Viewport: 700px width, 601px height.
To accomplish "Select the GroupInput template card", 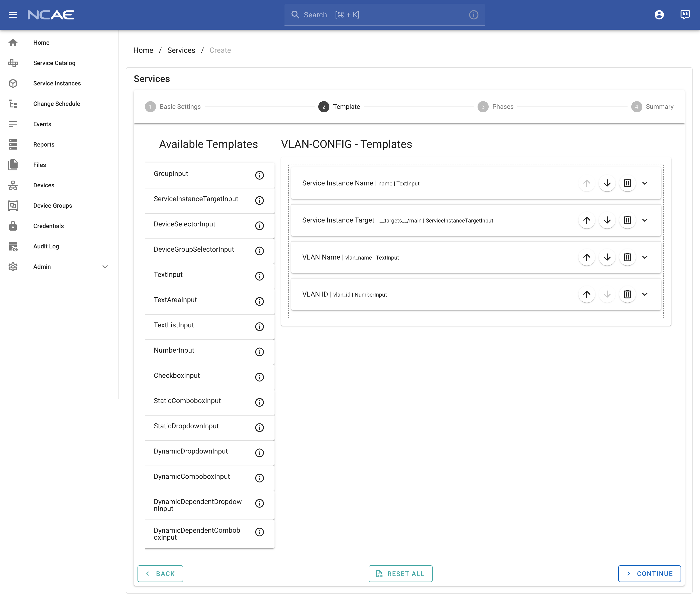I will pyautogui.click(x=209, y=175).
